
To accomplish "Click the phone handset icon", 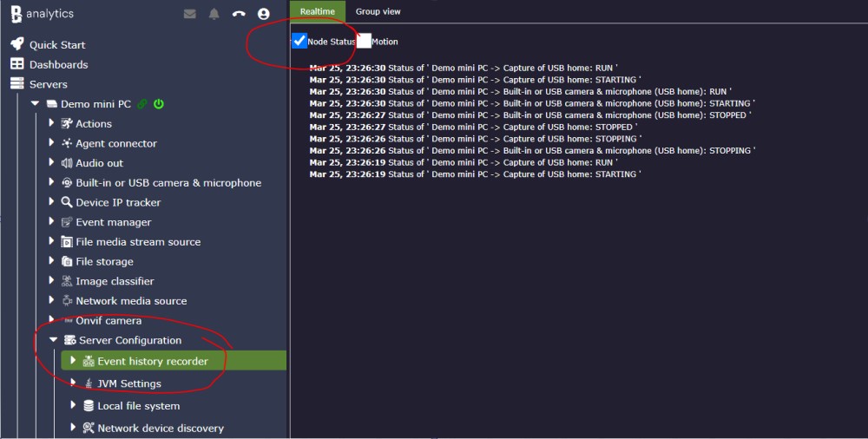I will [x=239, y=14].
